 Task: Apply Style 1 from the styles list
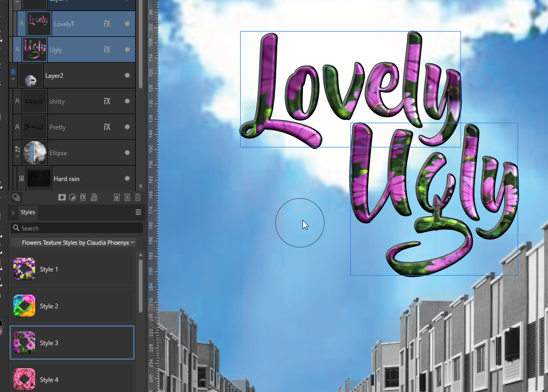pyautogui.click(x=72, y=269)
